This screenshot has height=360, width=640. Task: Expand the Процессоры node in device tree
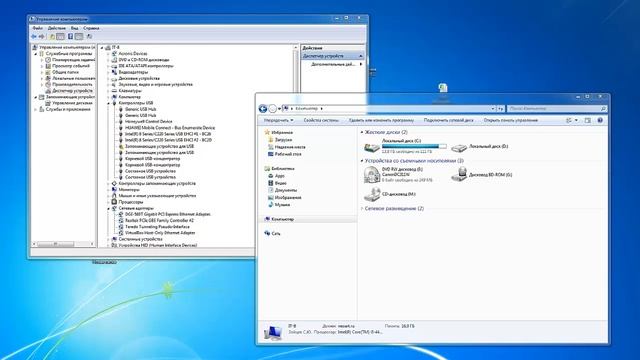coord(109,202)
